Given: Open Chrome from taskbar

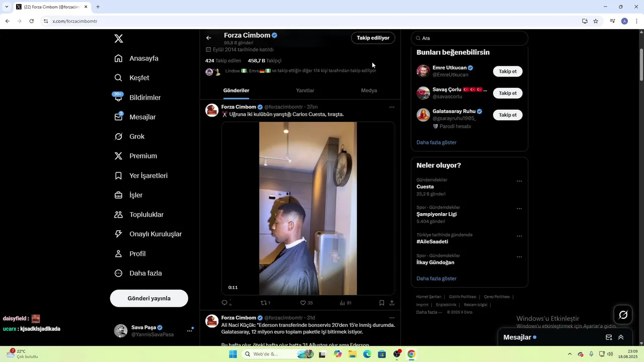Looking at the screenshot, I should pos(411,354).
